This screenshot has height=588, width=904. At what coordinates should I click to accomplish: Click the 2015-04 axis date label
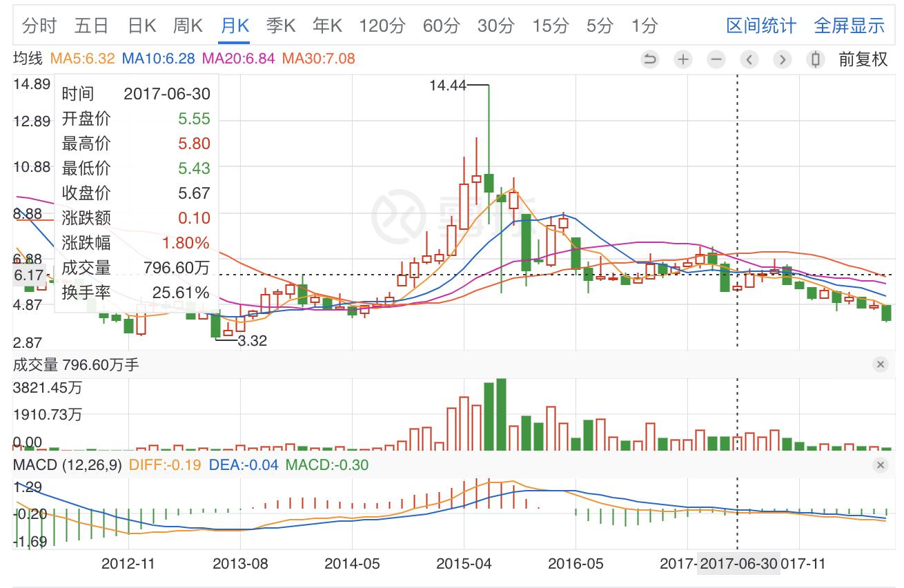tap(464, 564)
